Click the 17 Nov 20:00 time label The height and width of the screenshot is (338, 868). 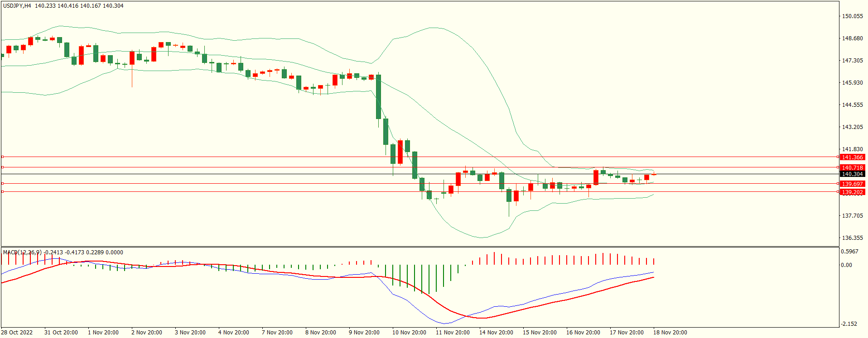click(627, 333)
